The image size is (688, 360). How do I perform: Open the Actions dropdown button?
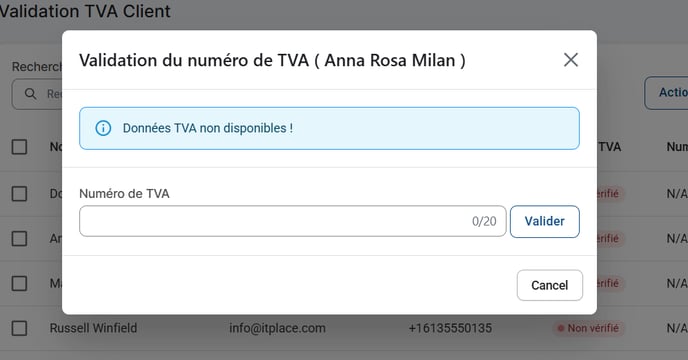[x=666, y=93]
